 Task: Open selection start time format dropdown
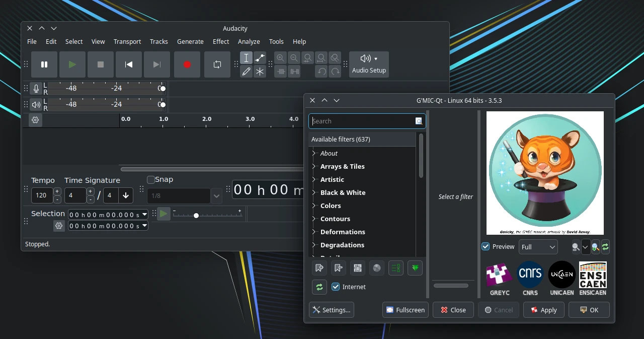point(145,215)
